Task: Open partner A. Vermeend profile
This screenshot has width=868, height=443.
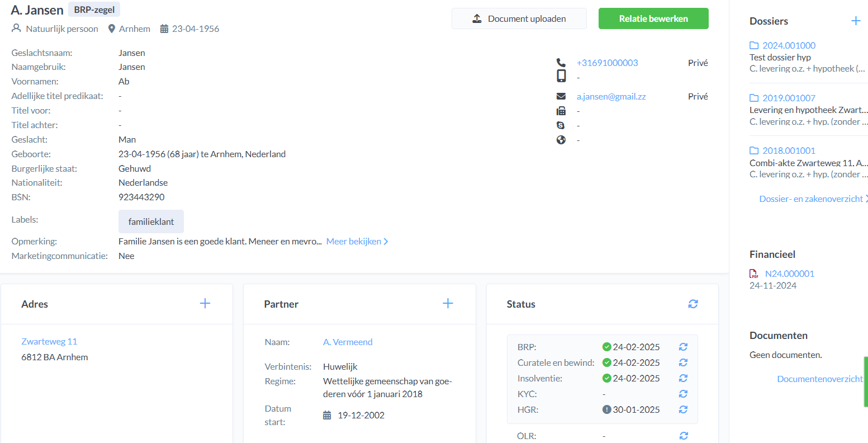Action: coord(348,342)
